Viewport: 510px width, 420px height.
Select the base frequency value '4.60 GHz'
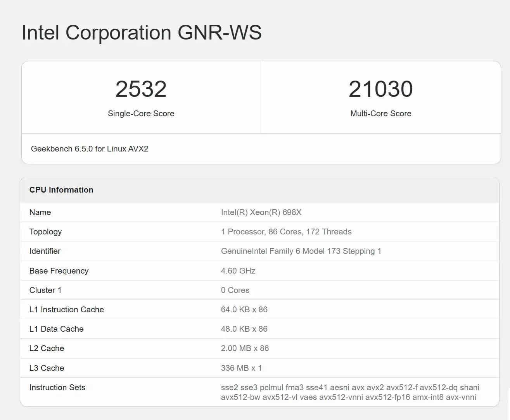click(x=238, y=271)
